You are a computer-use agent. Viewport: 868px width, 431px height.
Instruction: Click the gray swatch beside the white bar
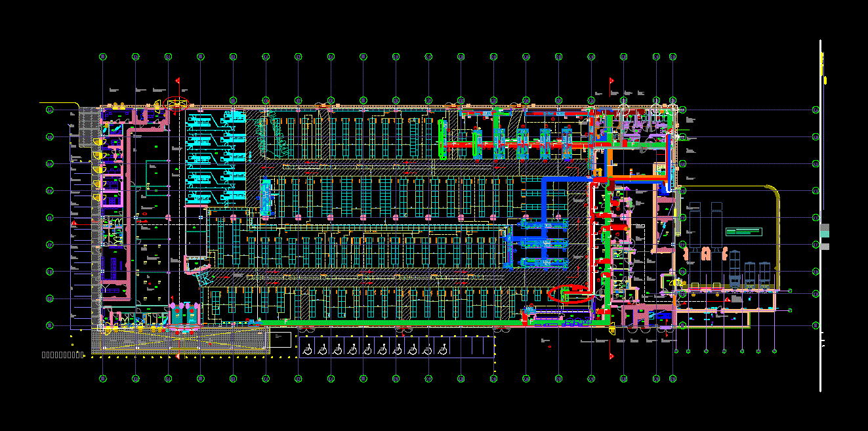click(x=825, y=247)
